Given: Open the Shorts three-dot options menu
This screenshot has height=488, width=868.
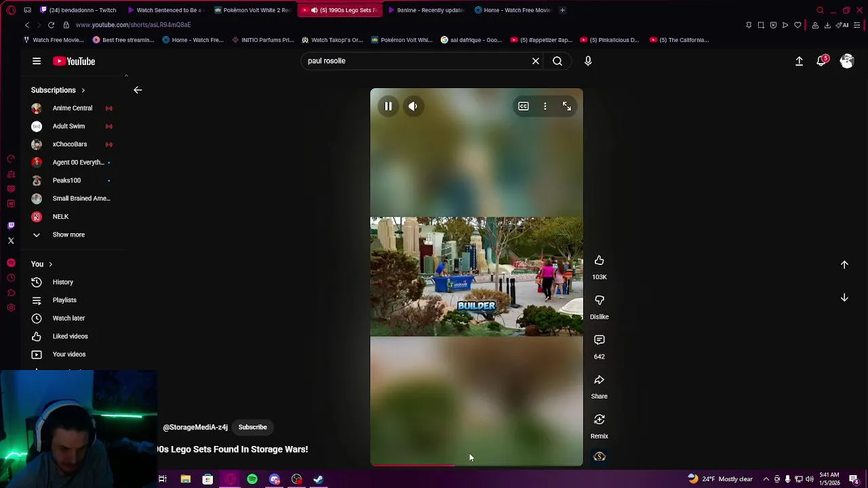Looking at the screenshot, I should [545, 106].
